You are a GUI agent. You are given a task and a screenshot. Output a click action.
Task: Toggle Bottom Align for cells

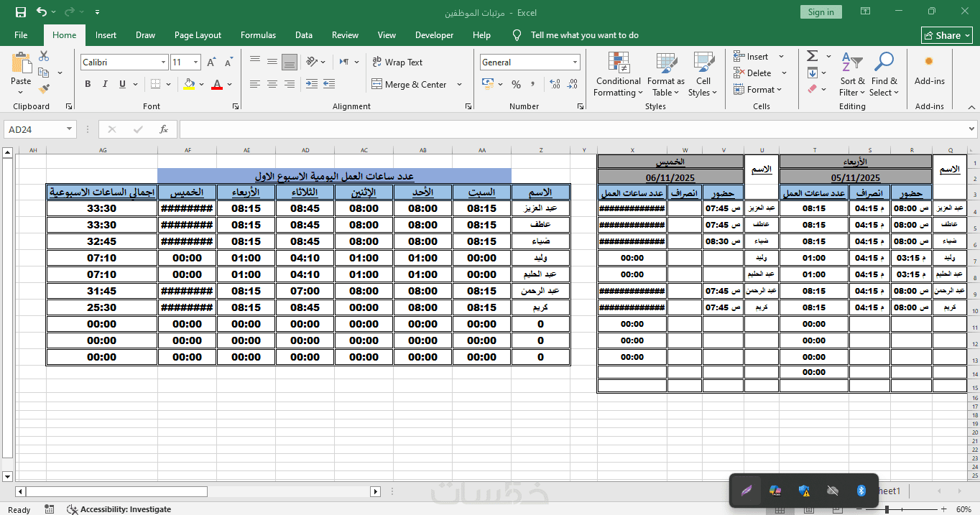pos(290,62)
